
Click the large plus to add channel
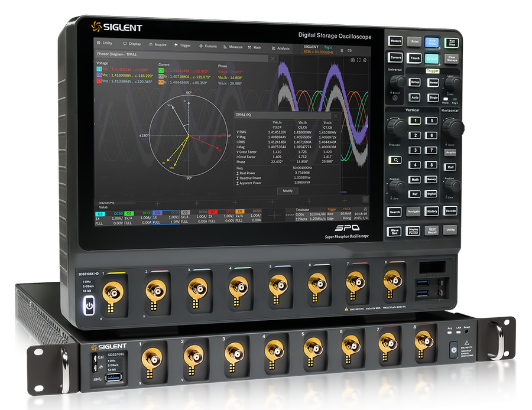pyautogui.click(x=274, y=216)
